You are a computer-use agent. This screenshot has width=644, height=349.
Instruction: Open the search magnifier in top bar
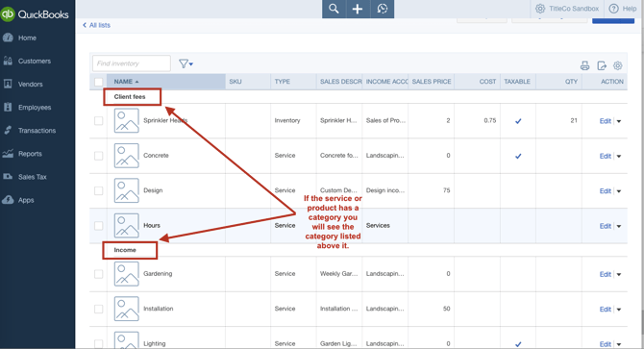pos(334,9)
